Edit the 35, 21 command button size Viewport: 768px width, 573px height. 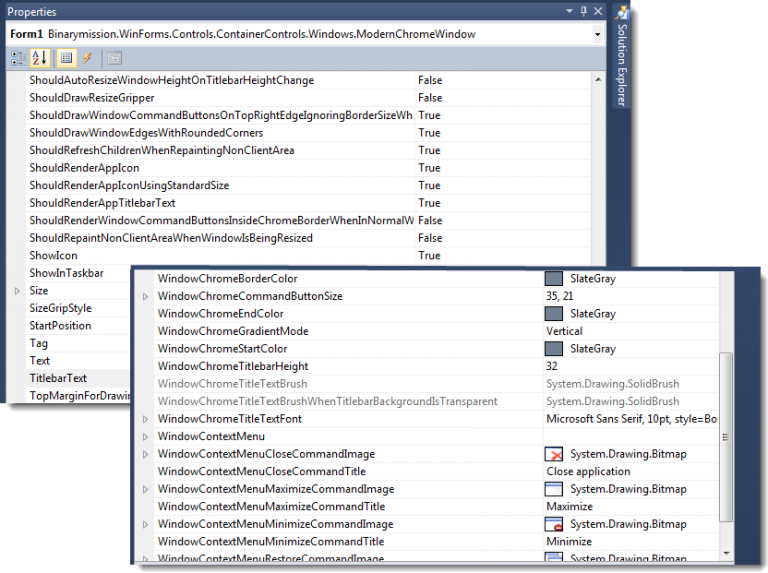click(559, 296)
